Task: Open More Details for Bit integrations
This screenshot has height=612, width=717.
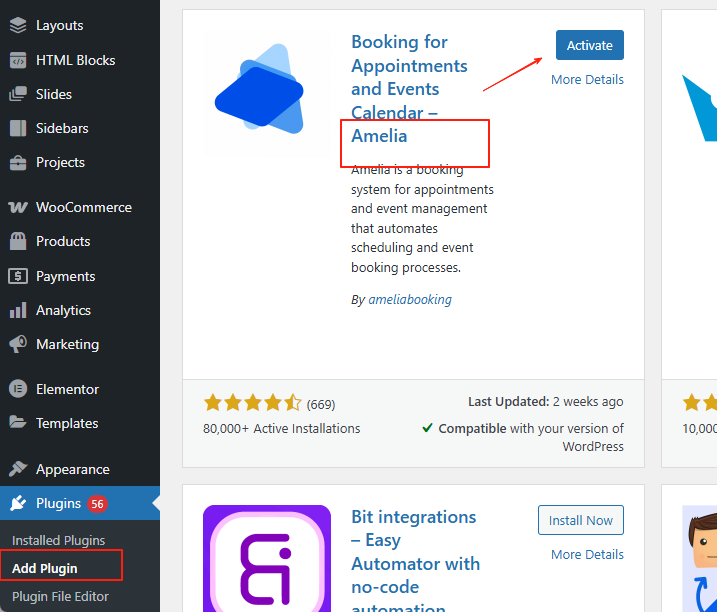Action: click(x=587, y=554)
